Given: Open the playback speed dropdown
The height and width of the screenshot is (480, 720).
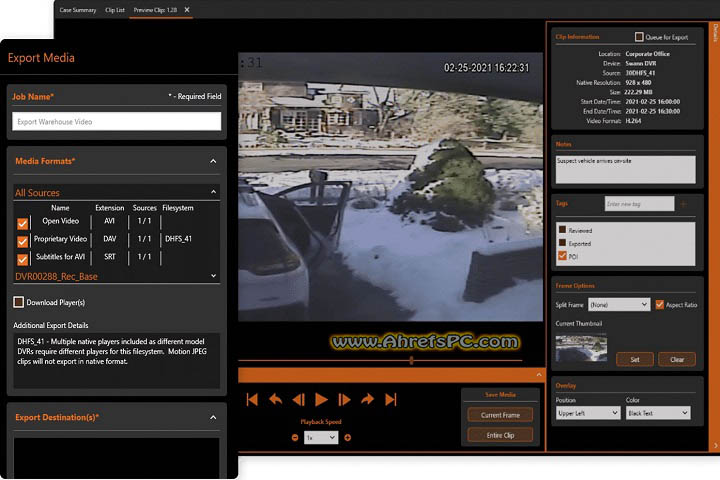Looking at the screenshot, I should (321, 438).
